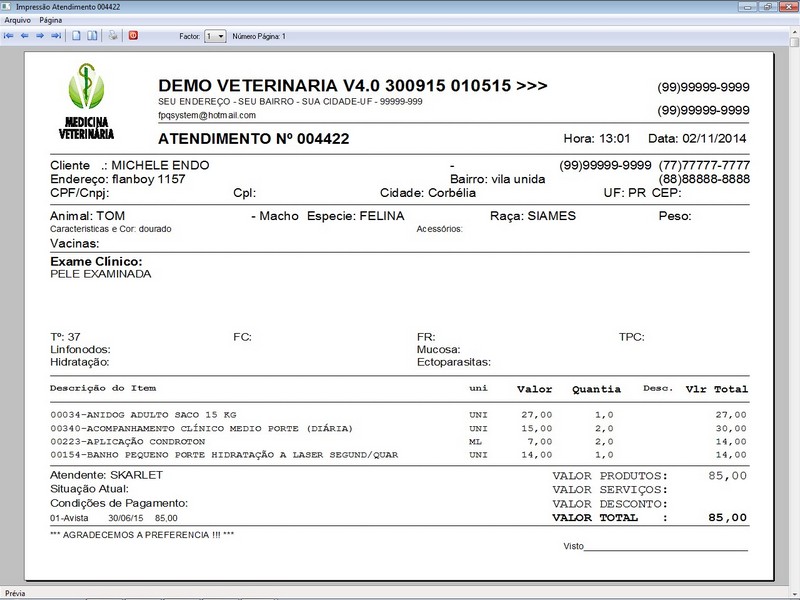Open the Factor zoom dropdown
Image resolution: width=800 pixels, height=600 pixels.
[215, 36]
